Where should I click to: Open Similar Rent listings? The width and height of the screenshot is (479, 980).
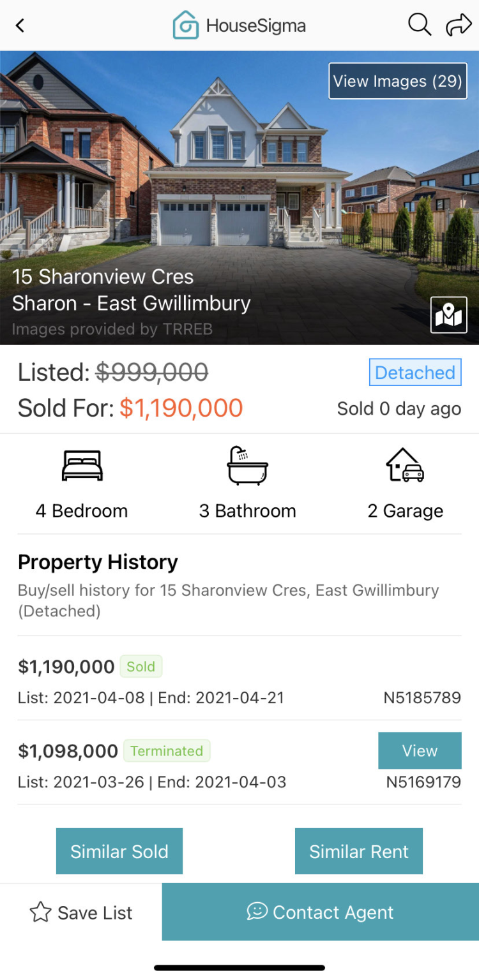358,851
